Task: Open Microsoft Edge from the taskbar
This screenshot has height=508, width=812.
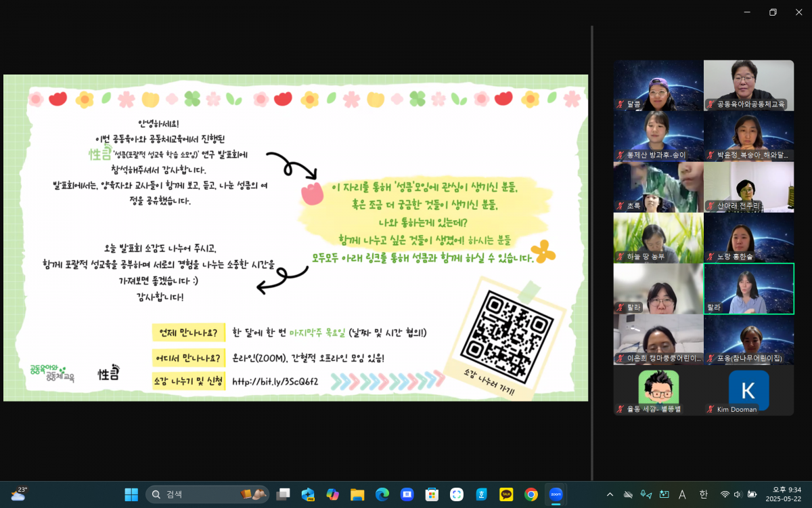Action: [x=382, y=494]
